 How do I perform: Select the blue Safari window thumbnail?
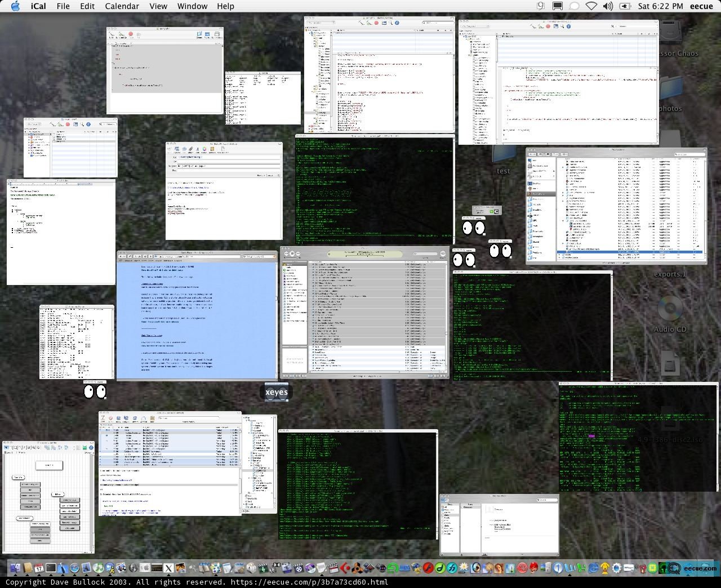tap(197, 315)
